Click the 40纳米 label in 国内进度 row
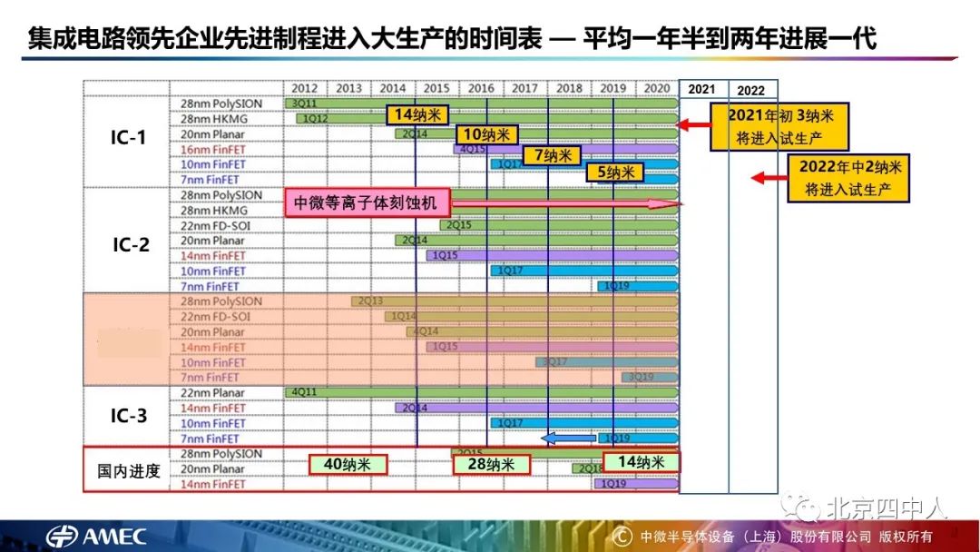Image resolution: width=980 pixels, height=552 pixels. (348, 463)
